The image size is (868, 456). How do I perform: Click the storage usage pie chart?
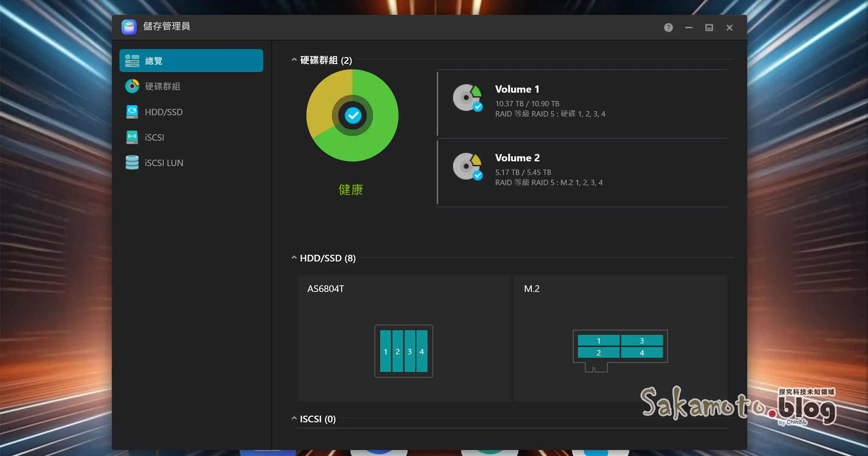click(352, 115)
